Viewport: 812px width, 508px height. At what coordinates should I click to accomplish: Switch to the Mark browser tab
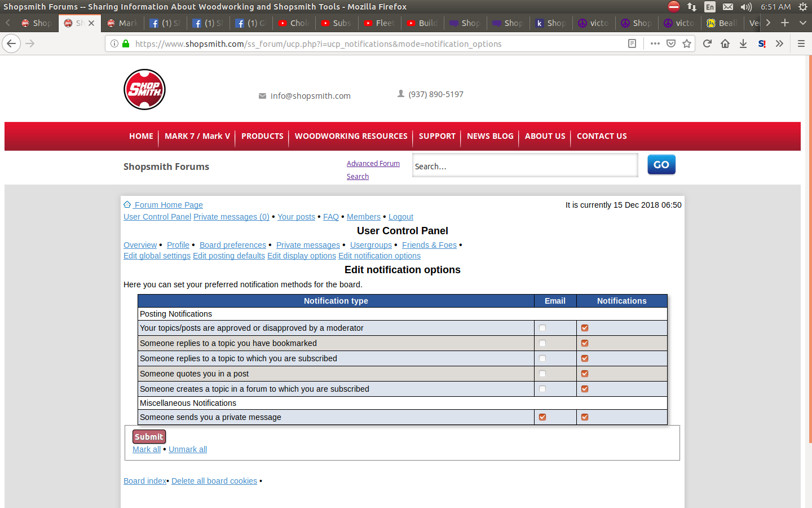tap(123, 23)
